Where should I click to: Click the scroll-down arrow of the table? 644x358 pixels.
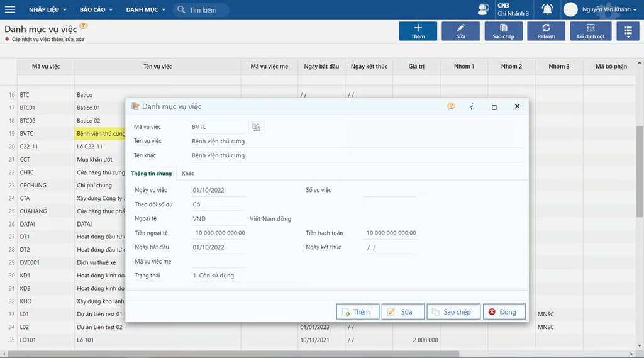coord(640,345)
